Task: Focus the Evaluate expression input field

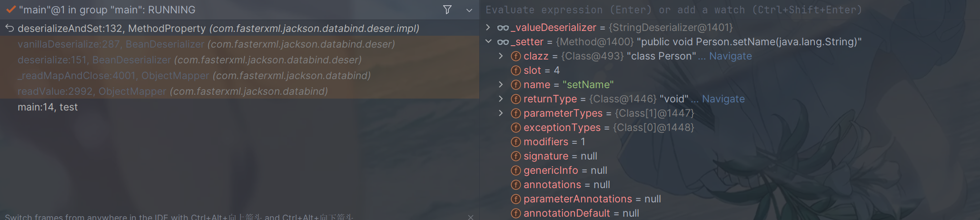Action: point(731,10)
